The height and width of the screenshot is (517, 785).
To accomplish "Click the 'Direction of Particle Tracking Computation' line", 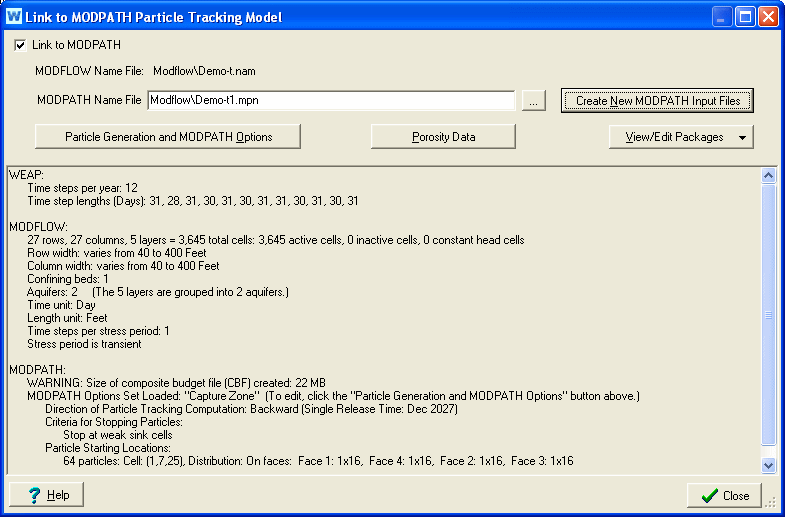I will click(x=251, y=409).
